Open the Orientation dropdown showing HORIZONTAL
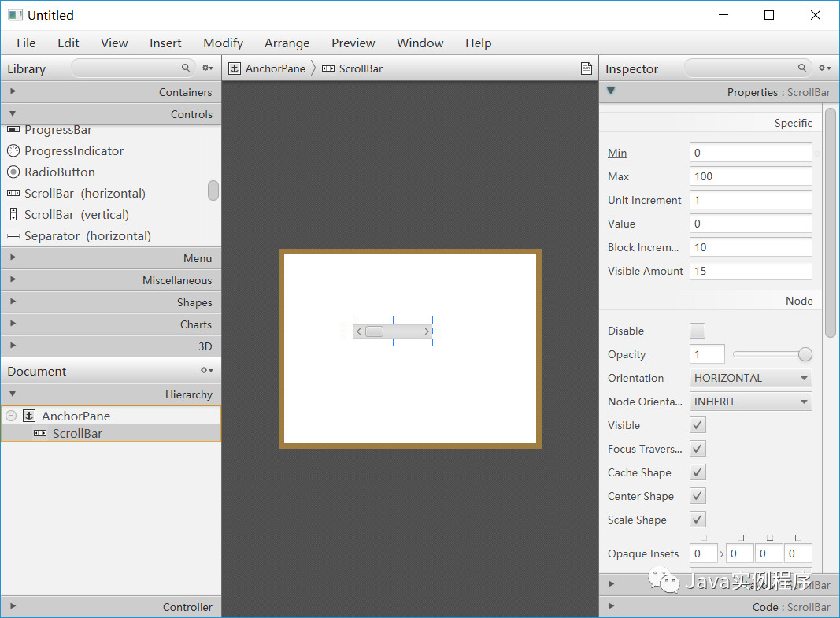Screen dimensions: 840x618 [749, 377]
